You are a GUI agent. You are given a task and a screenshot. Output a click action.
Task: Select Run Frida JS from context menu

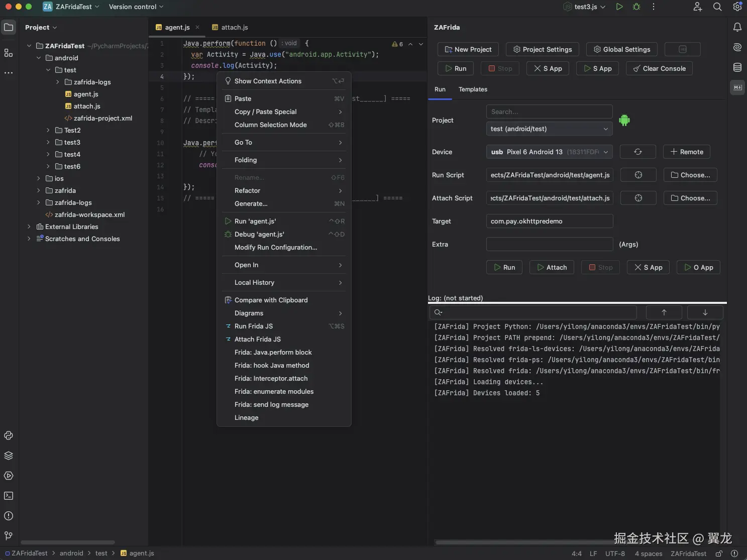254,326
